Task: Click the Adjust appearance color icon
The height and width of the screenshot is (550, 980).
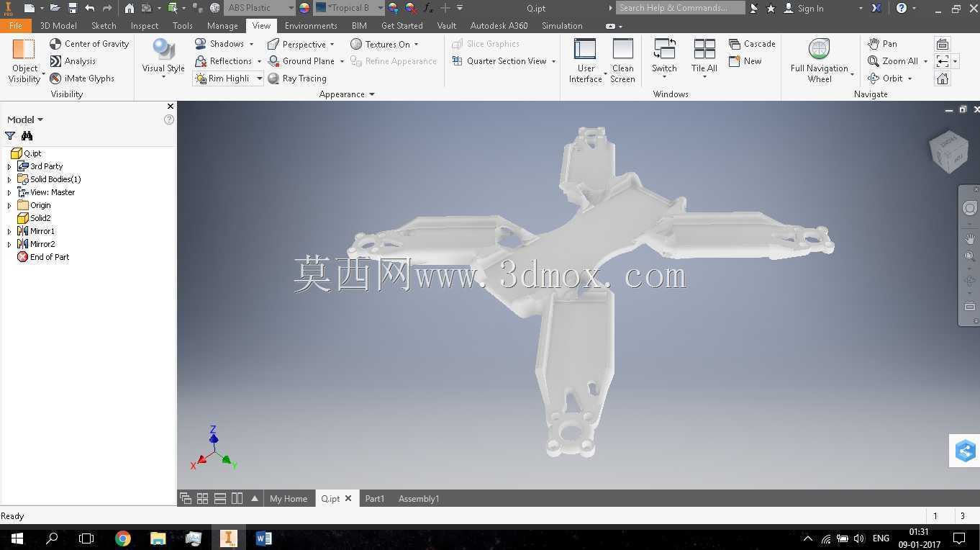Action: coord(394,8)
